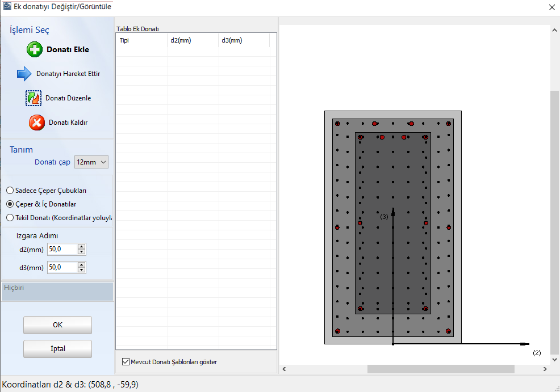The height and width of the screenshot is (392, 560).
Task: Click the application icon in the title bar
Action: [x=7, y=7]
